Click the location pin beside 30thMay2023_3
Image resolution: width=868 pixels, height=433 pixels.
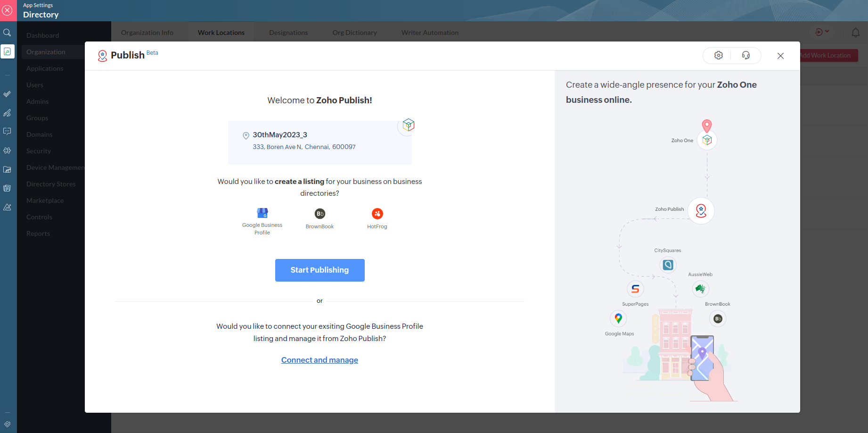tap(246, 136)
